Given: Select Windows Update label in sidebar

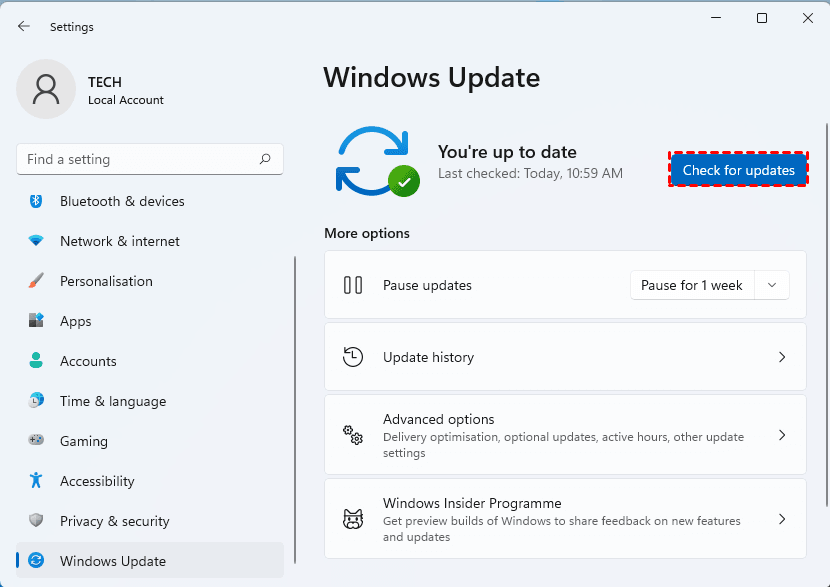Looking at the screenshot, I should coord(113,561).
